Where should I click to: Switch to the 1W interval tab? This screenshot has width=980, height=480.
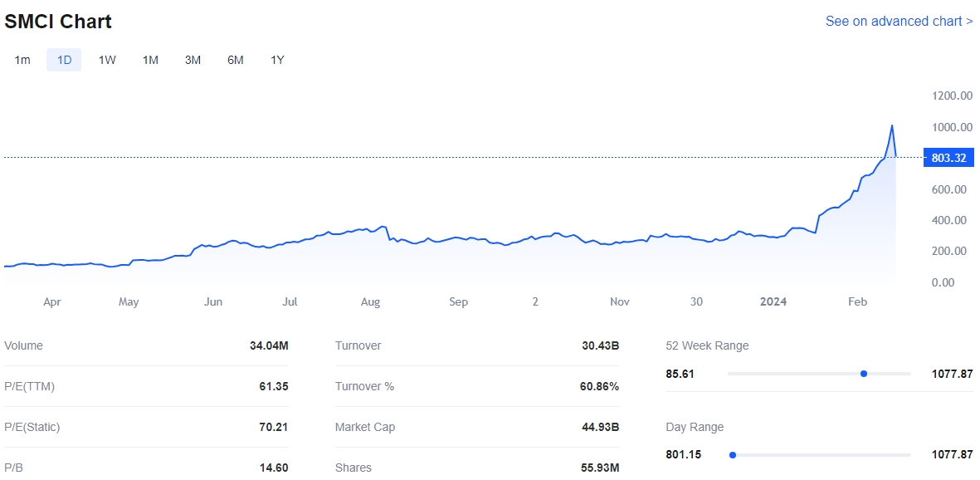pos(107,60)
